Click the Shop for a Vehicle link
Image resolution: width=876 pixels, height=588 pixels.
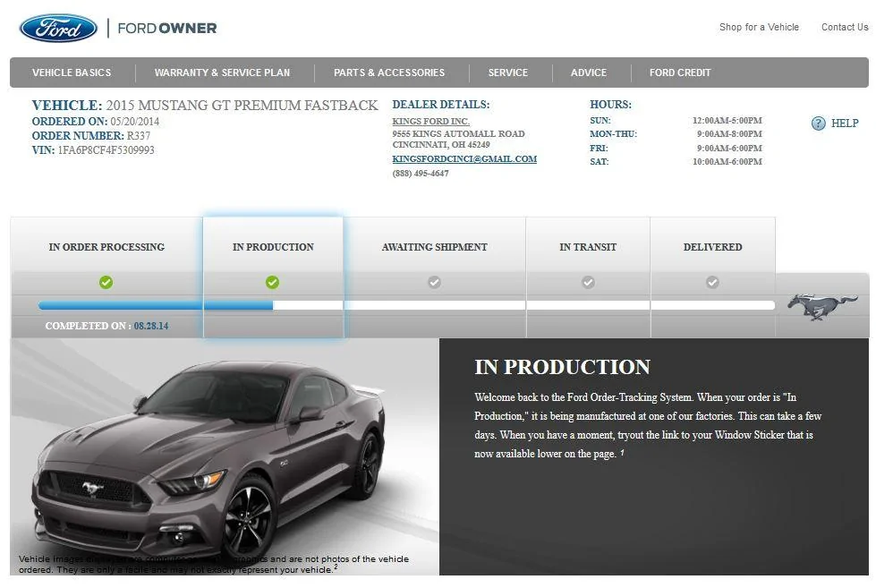(x=759, y=27)
